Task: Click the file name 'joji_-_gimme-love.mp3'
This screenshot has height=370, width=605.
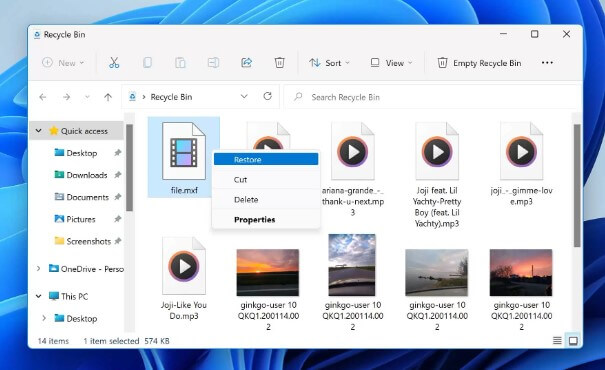Action: [x=521, y=196]
